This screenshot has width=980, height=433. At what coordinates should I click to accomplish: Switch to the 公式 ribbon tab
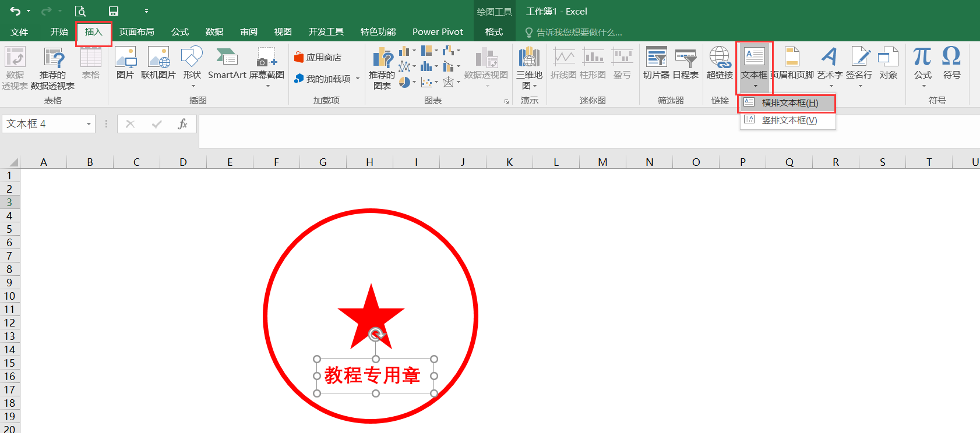(180, 32)
